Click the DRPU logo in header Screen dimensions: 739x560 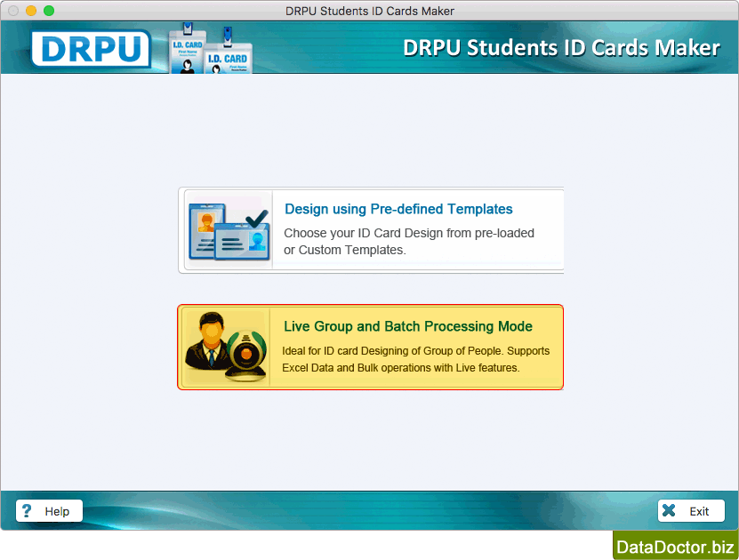(91, 49)
